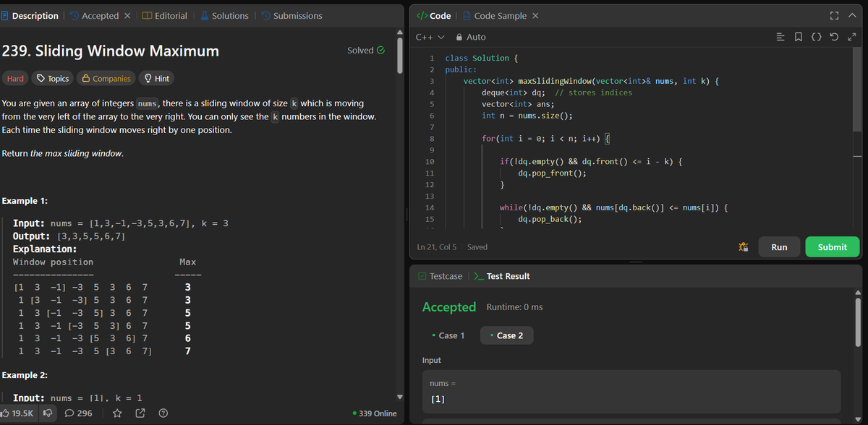The width and height of the screenshot is (868, 425).
Task: Click the Output: [3,3,5,5,6,7] line
Action: 69,236
